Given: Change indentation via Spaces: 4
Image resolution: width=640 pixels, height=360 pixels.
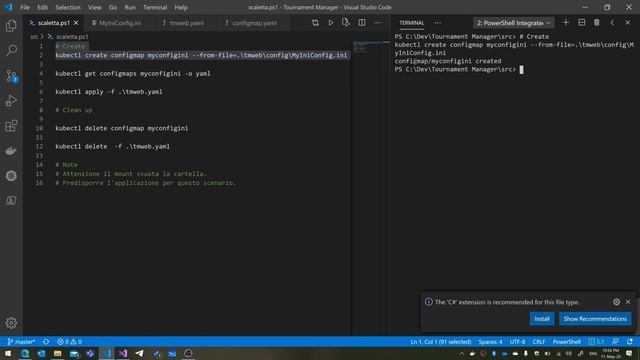Looking at the screenshot, I should coord(491,342).
